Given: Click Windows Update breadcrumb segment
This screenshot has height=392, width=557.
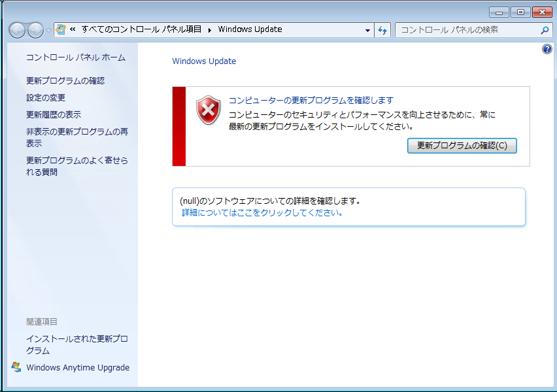Looking at the screenshot, I should 250,29.
